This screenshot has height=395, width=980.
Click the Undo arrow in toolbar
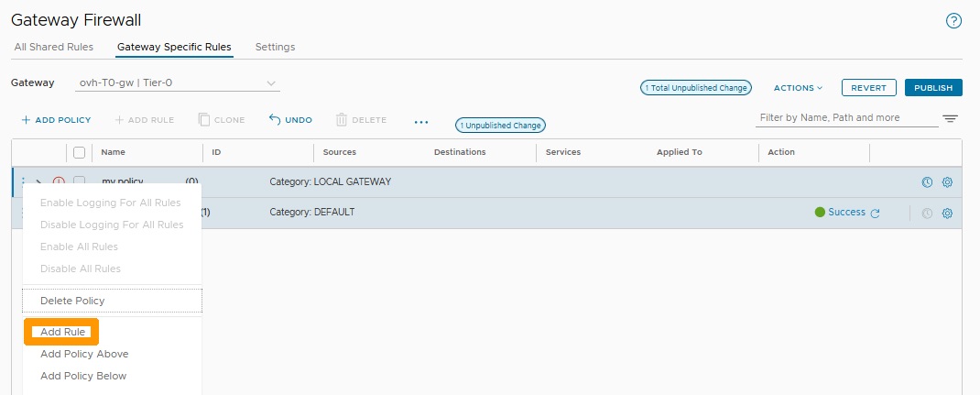[290, 119]
